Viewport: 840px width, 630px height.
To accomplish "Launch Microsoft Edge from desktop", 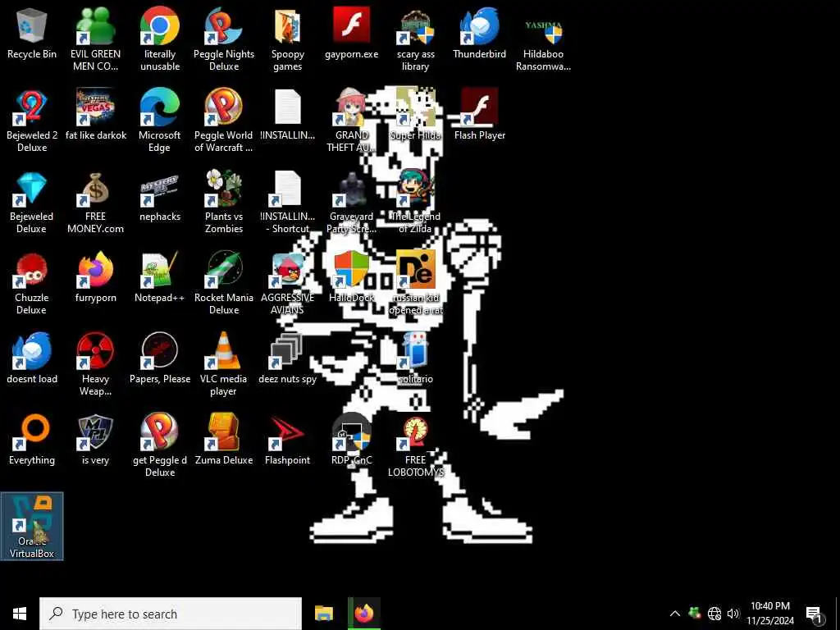I will pos(160,120).
